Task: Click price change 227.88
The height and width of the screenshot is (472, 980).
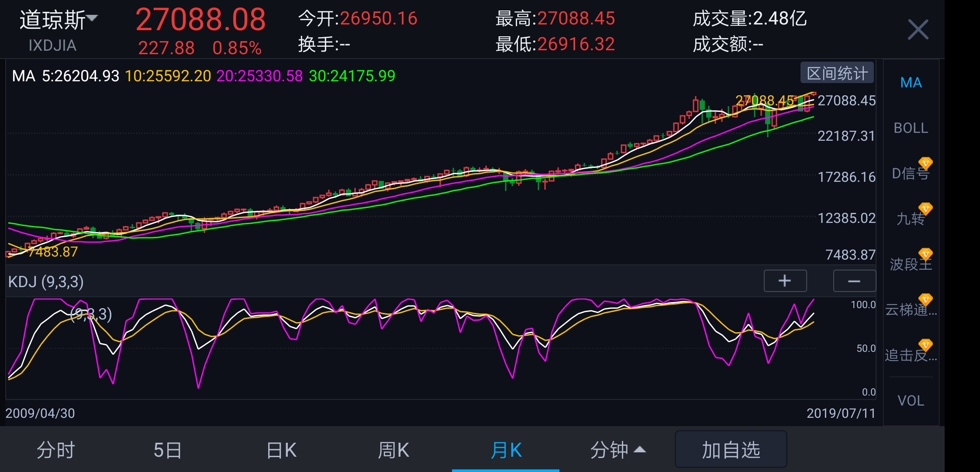Action: [x=166, y=48]
